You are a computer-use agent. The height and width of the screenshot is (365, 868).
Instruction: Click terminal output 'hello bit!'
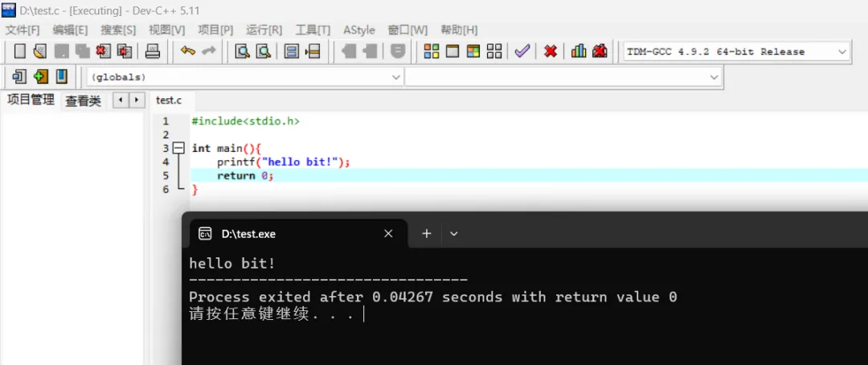232,263
